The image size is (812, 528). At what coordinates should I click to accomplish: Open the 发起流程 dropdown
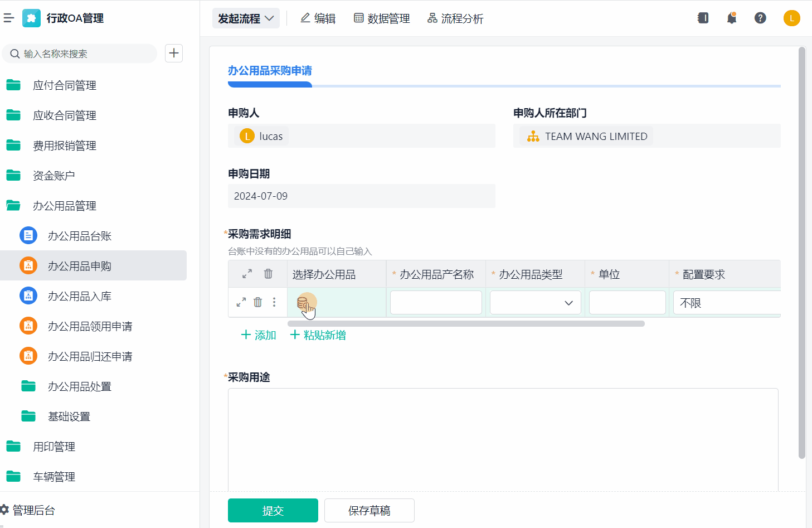[x=246, y=18]
